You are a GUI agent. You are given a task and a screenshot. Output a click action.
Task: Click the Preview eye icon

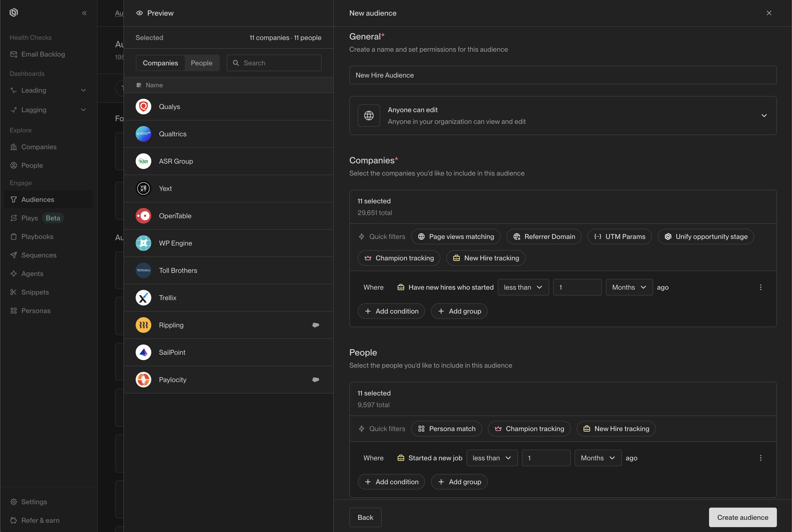tap(140, 13)
